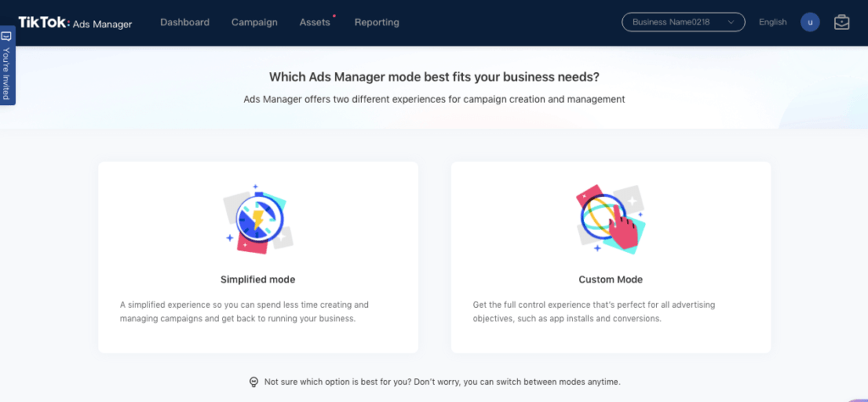868x402 pixels.
Task: Click the Custom Mode globe-hand illustration
Action: pos(610,219)
